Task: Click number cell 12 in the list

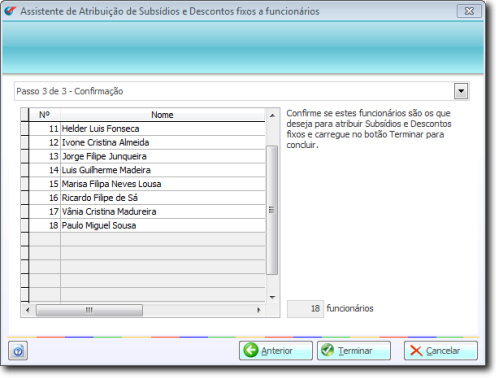Action: [45, 143]
